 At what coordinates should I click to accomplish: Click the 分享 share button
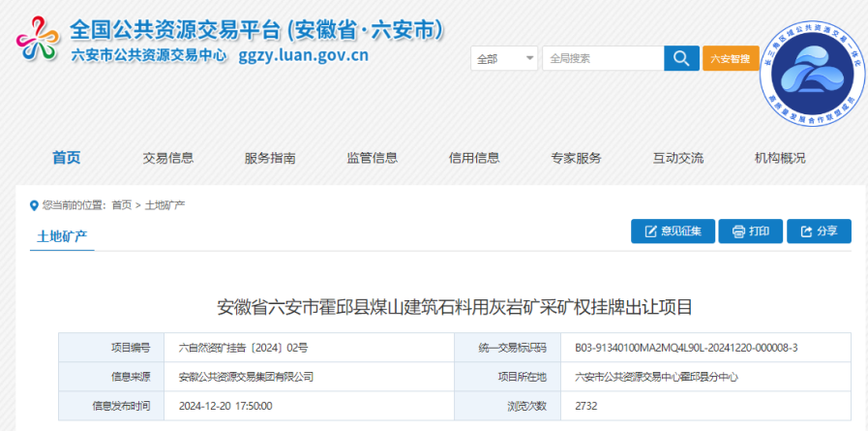(818, 231)
